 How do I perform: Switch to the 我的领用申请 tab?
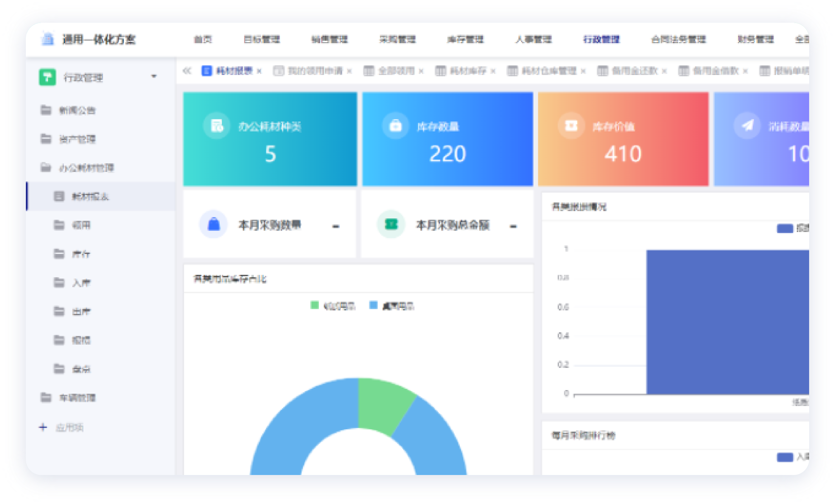[x=315, y=71]
